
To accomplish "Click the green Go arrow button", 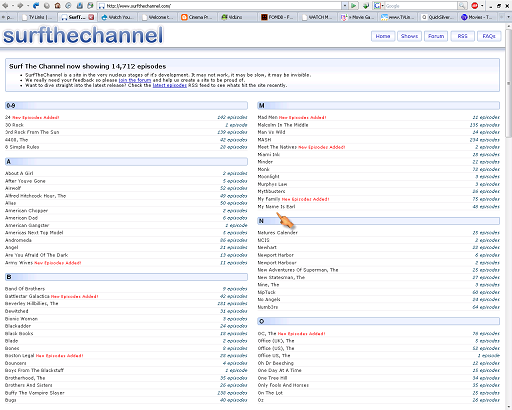I will click(x=354, y=6).
